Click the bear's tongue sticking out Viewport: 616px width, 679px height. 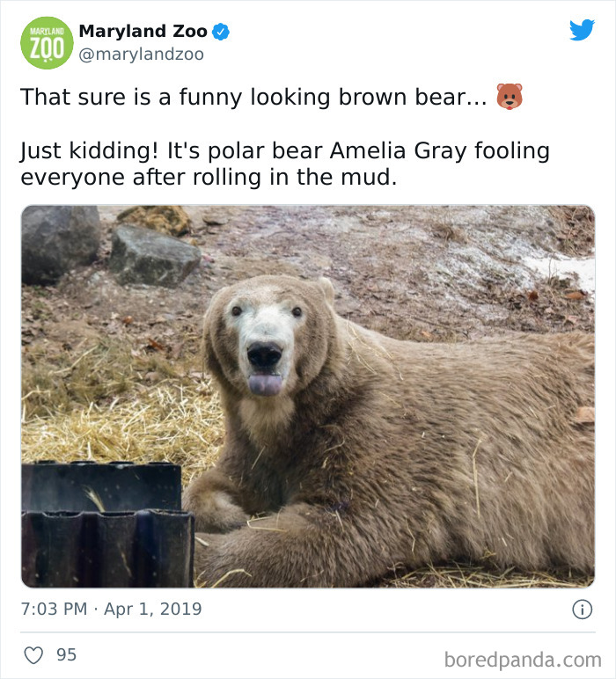click(265, 383)
